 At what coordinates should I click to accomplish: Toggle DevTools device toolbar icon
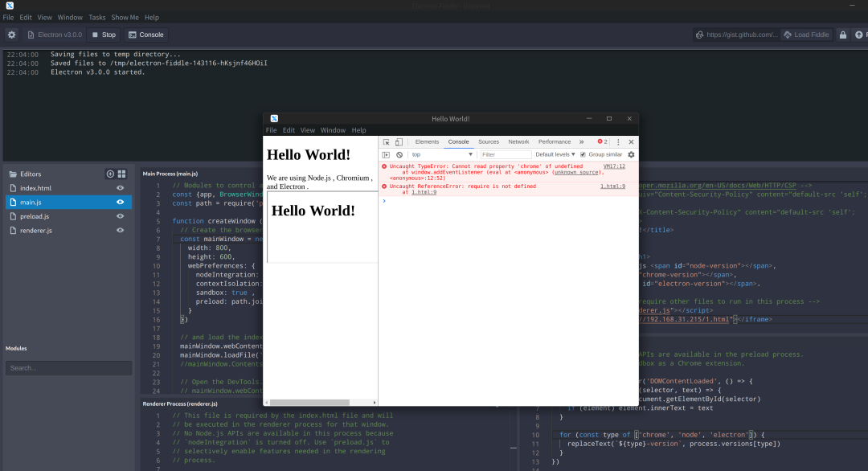pyautogui.click(x=399, y=142)
